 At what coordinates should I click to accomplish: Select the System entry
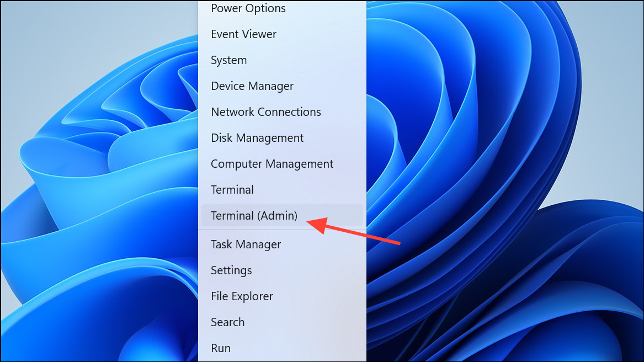pyautogui.click(x=282, y=60)
